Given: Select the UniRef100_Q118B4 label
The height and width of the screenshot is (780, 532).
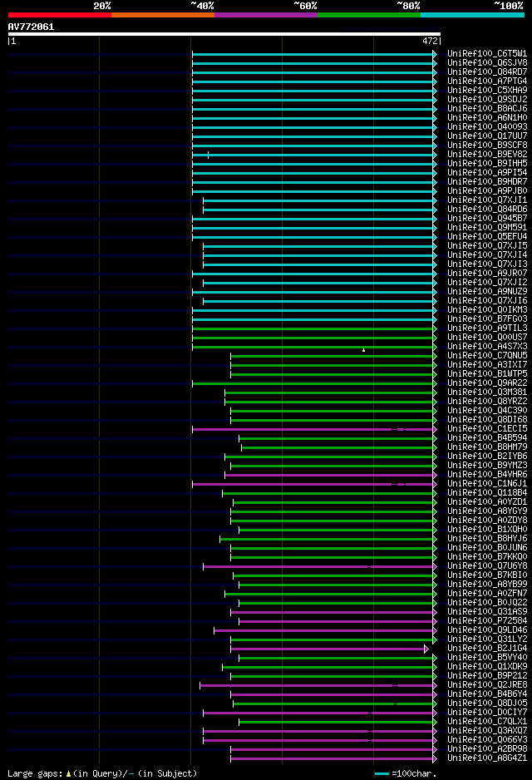Looking at the screenshot, I should (487, 492).
